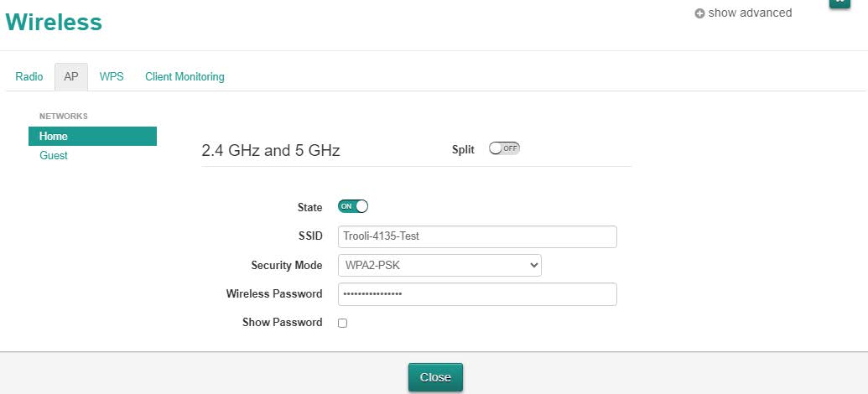The height and width of the screenshot is (394, 868).
Task: Switch to the Radio tab
Action: pyautogui.click(x=29, y=76)
